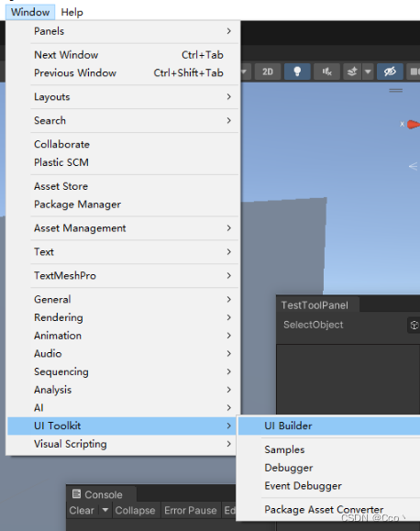Viewport: 420px width, 531px height.
Task: Open the Asset Store entry
Action: click(124, 186)
